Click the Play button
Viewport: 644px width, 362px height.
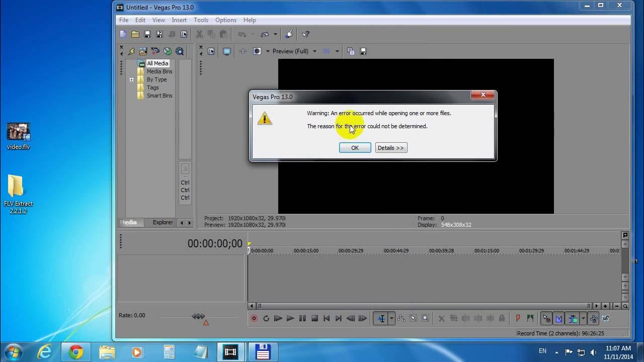click(290, 318)
